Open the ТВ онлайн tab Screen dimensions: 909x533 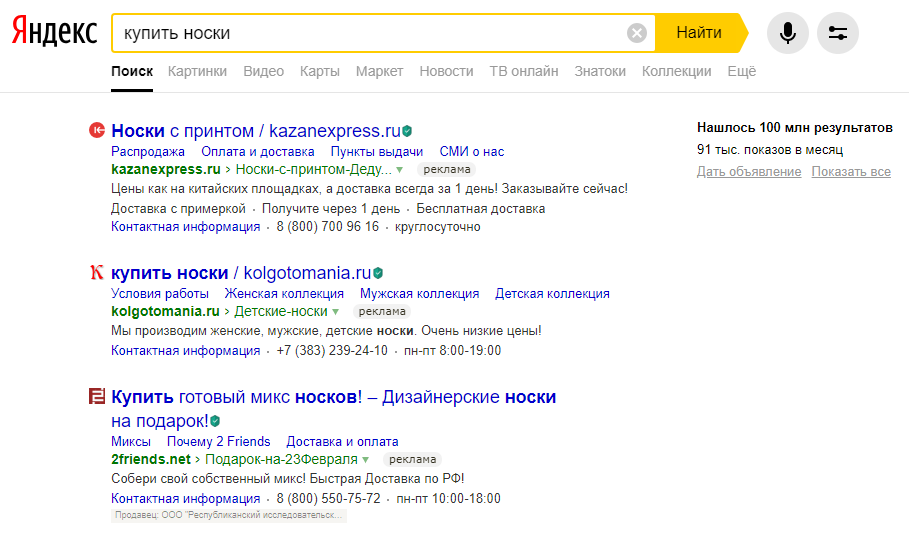tap(523, 71)
